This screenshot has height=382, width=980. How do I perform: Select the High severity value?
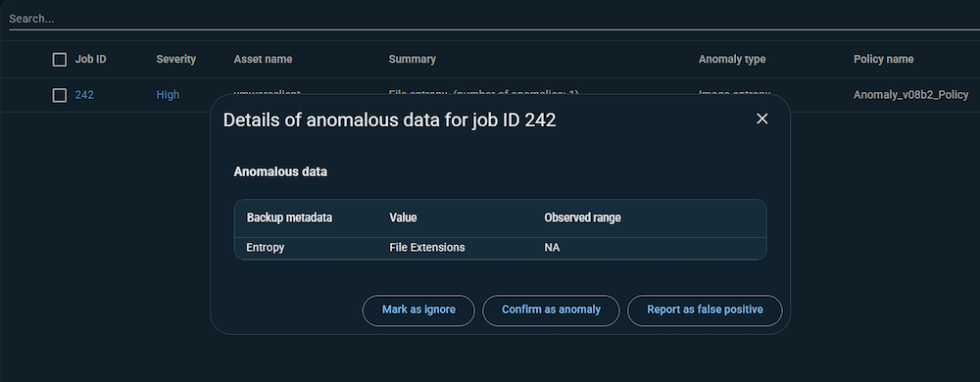click(169, 95)
